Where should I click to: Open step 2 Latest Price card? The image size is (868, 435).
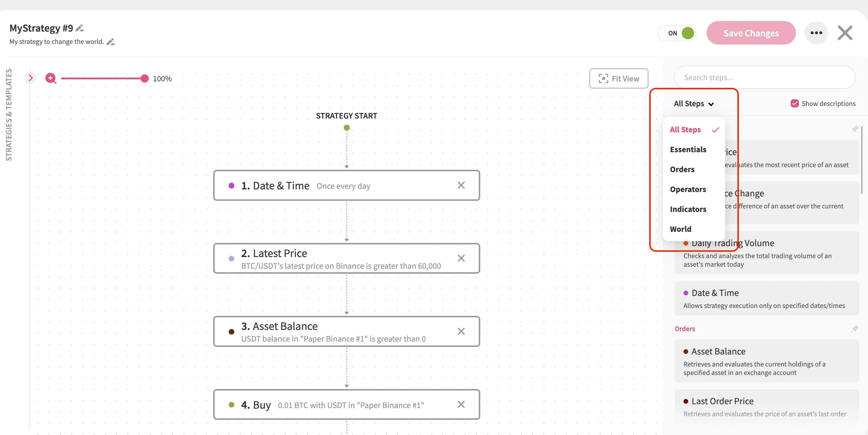346,258
